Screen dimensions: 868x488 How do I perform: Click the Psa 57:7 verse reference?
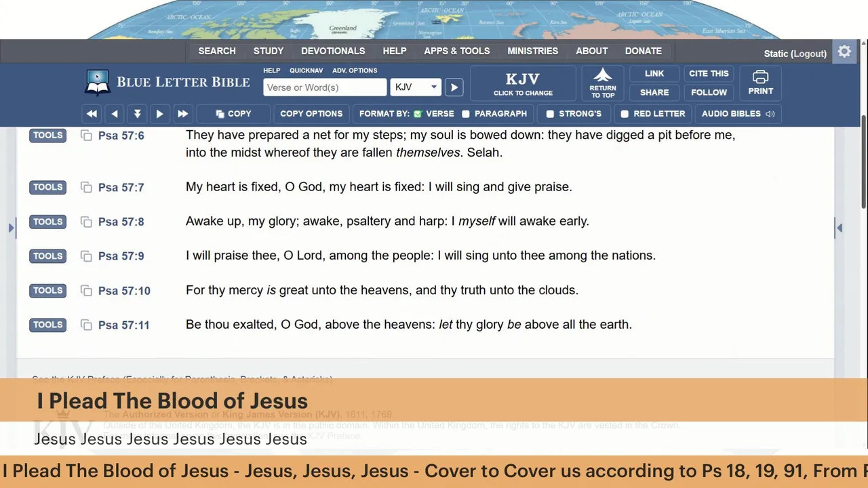click(x=121, y=187)
